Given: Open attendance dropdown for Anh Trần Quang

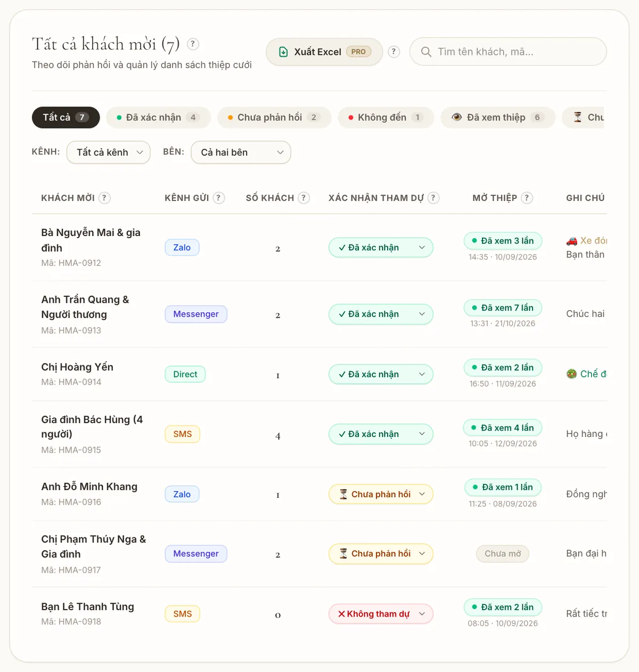Looking at the screenshot, I should coord(381,314).
